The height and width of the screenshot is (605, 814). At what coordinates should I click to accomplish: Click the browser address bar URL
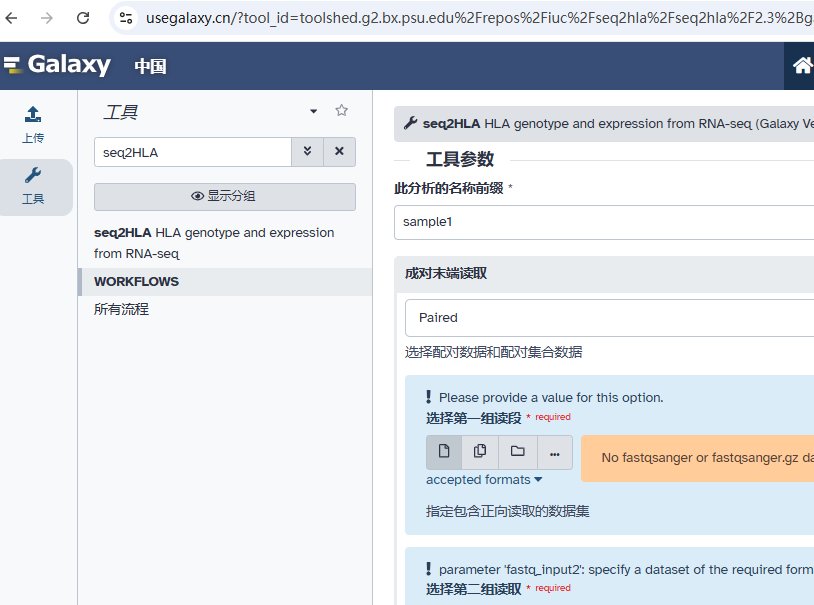coord(478,18)
